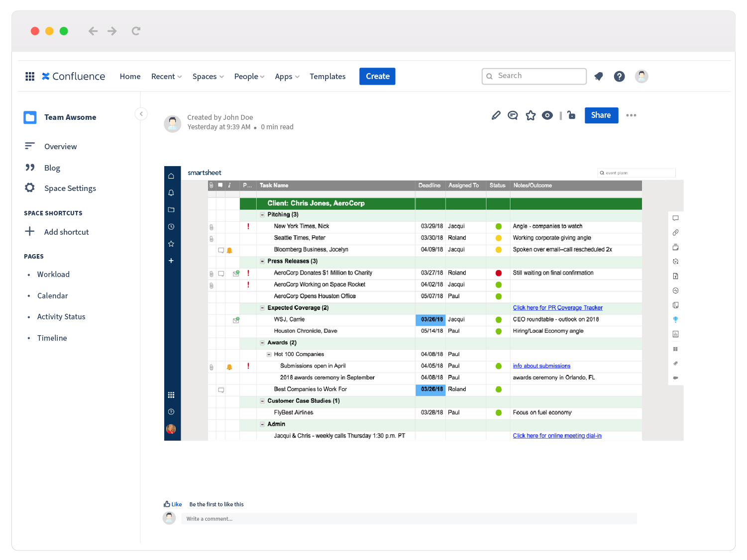Open the Calendar page
The height and width of the screenshot is (560, 747).
point(52,295)
